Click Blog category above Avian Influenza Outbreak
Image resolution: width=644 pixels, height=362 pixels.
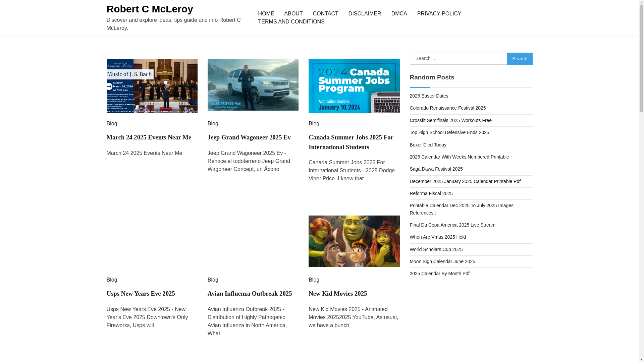[213, 280]
